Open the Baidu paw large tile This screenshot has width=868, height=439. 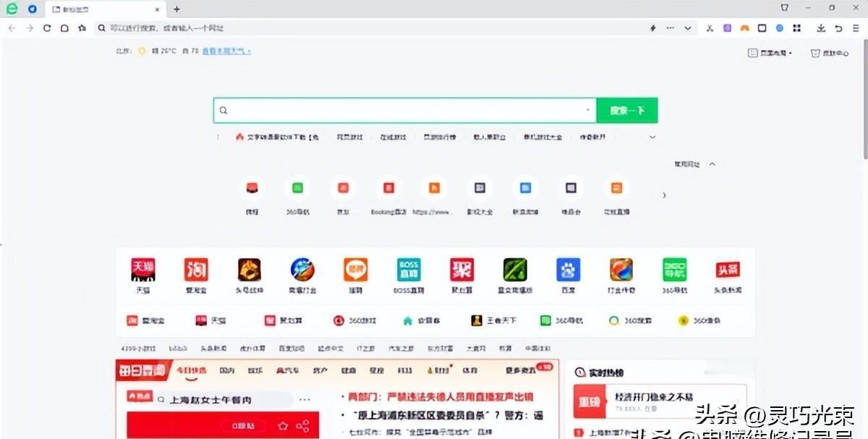click(x=569, y=275)
